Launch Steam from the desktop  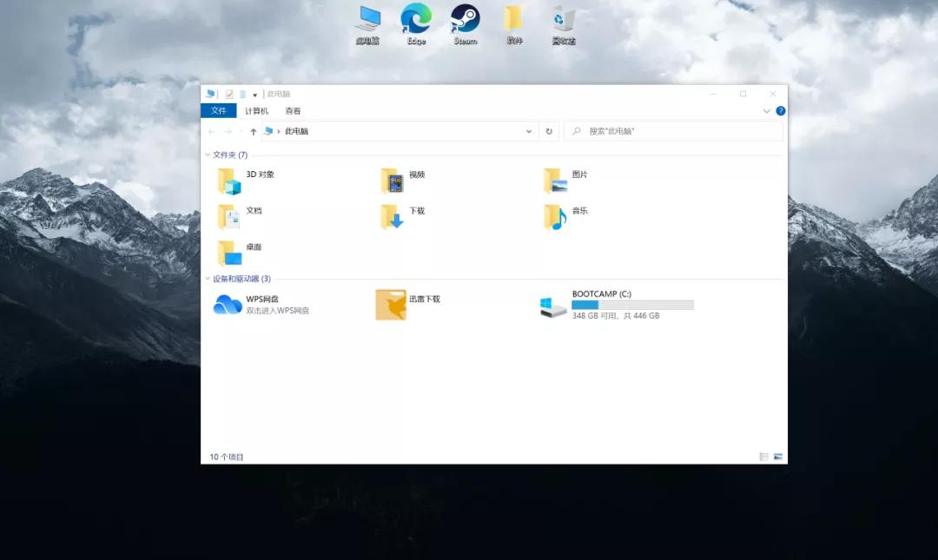[465, 19]
